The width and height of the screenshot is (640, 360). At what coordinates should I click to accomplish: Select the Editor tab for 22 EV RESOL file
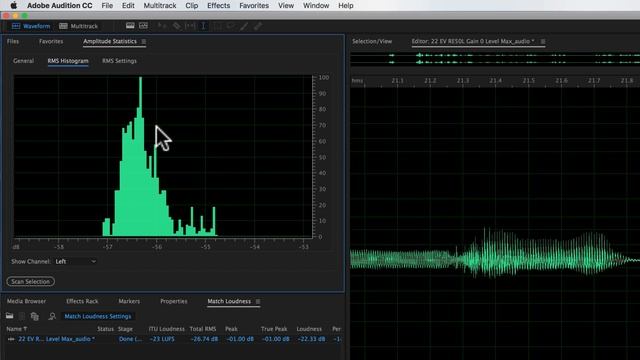point(473,41)
